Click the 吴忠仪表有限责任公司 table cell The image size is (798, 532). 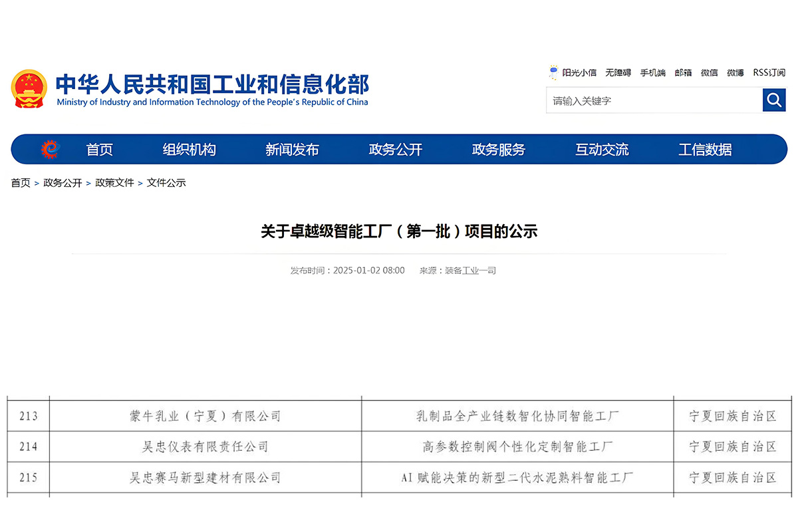(x=205, y=447)
